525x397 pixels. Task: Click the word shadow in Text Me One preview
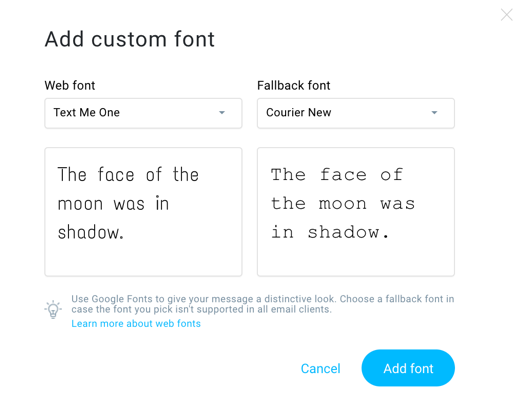tap(90, 232)
